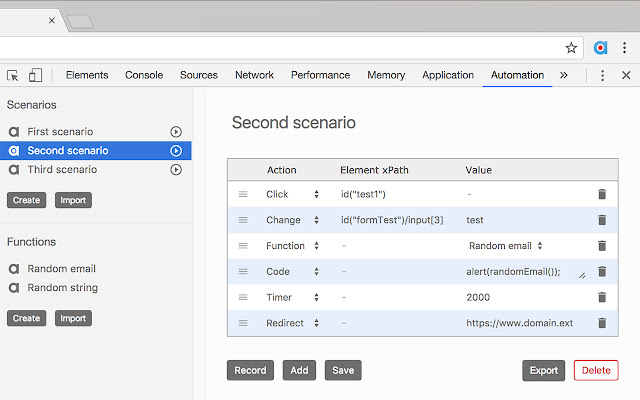Delete the Click action row
This screenshot has height=400, width=640.
(x=602, y=194)
